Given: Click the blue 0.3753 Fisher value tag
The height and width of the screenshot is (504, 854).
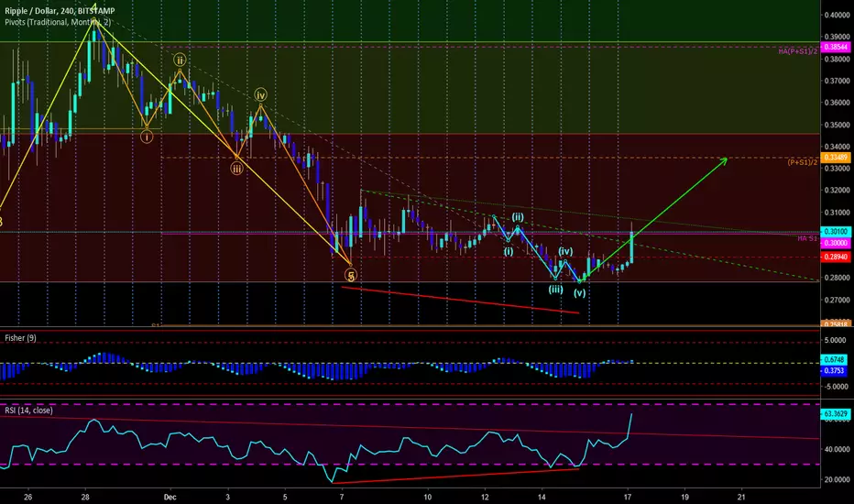Looking at the screenshot, I should coord(834,370).
